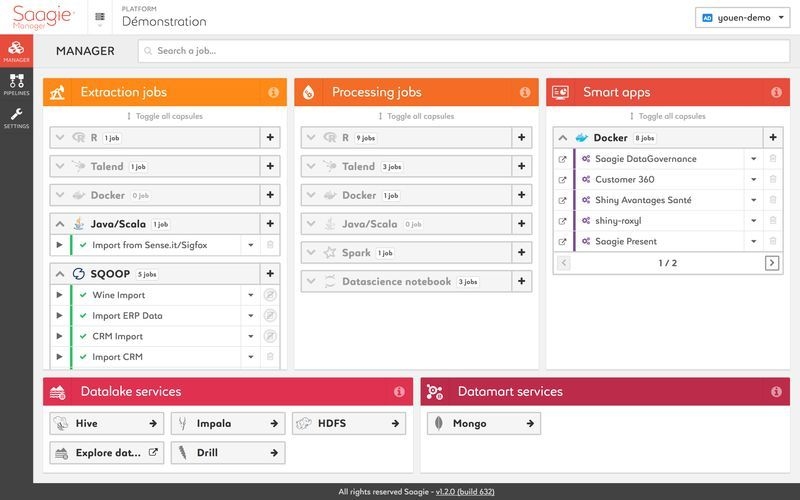This screenshot has width=800, height=500.
Task: Go to next page of Smart apps
Action: tap(771, 263)
